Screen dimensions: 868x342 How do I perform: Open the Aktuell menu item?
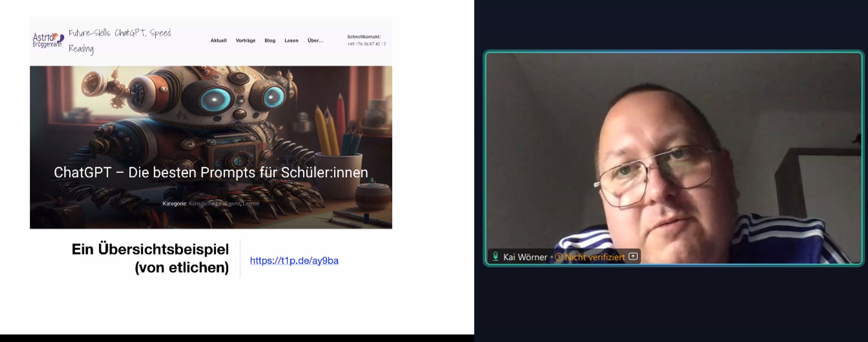pyautogui.click(x=218, y=40)
